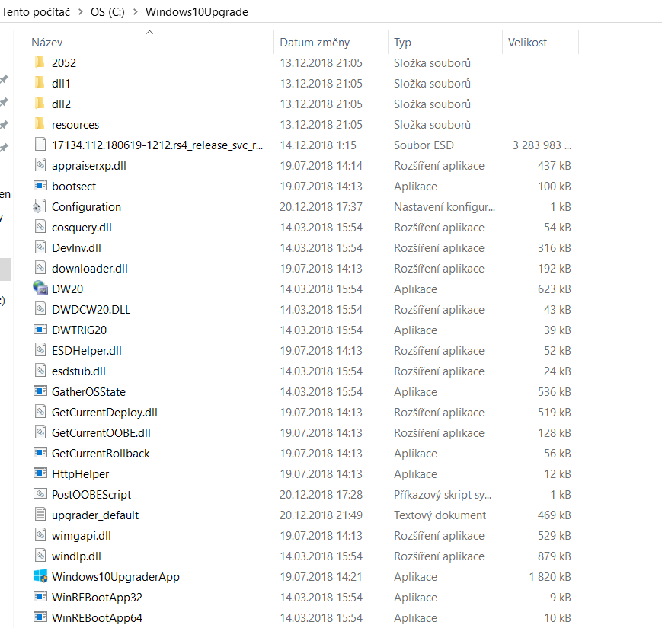Select file name Windows10UpgraderApp

click(x=116, y=577)
